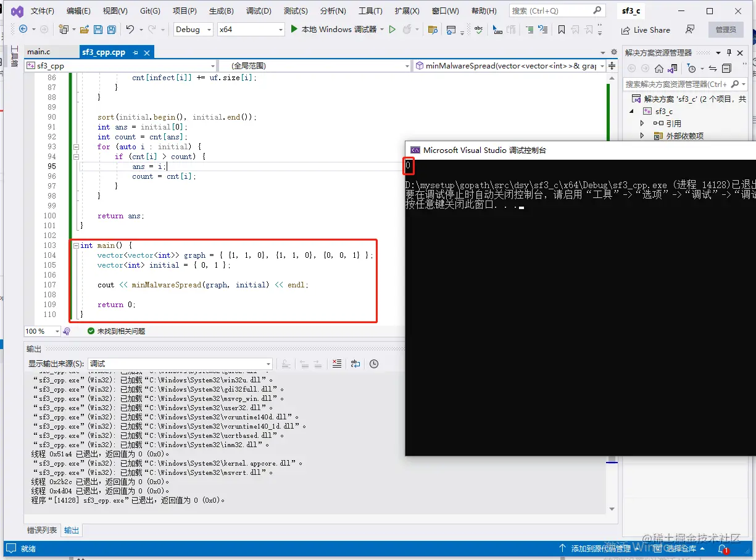Click the Save All icon
Screen dimensions: 756x560
pos(112,29)
